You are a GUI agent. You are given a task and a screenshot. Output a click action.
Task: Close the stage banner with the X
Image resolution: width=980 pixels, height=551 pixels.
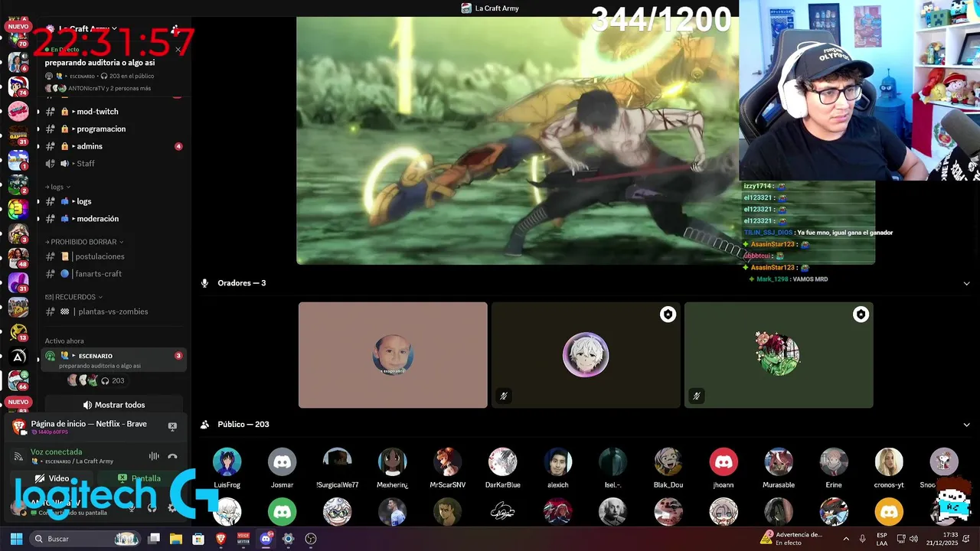click(178, 50)
